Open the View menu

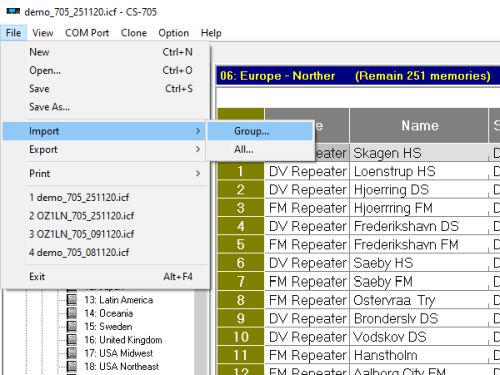point(43,33)
